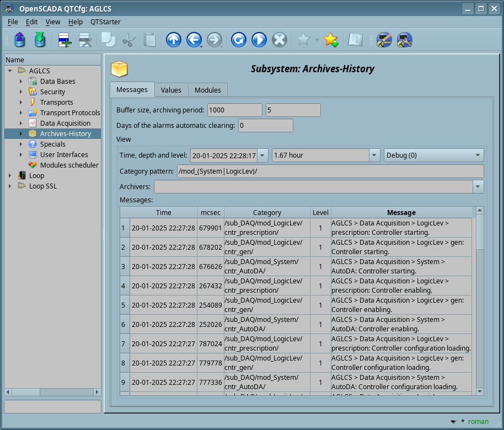Open the QTStarter menu

coord(105,22)
